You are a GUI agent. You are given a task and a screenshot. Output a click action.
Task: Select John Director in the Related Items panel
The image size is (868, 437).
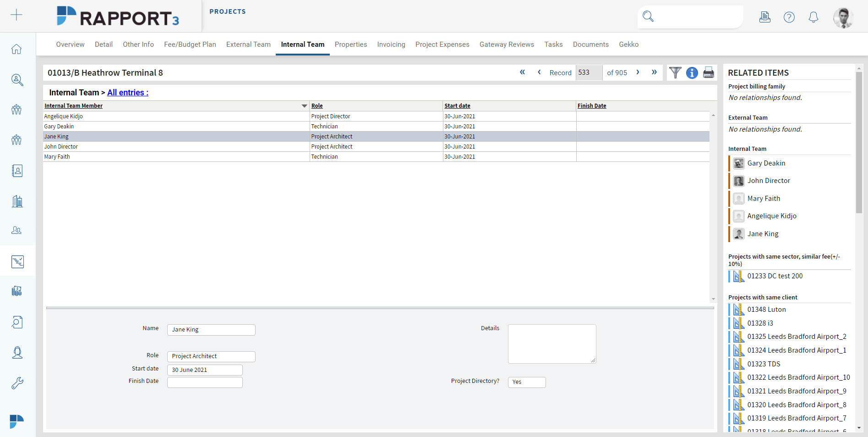click(768, 180)
